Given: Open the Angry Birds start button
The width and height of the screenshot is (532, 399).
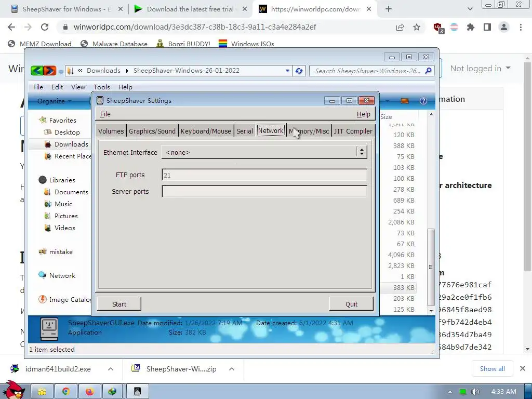Looking at the screenshot, I should point(14,390).
